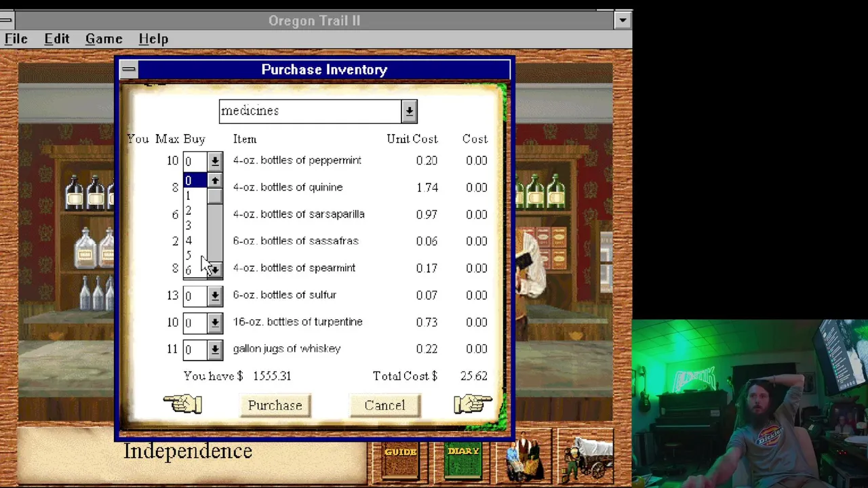This screenshot has height=488, width=868.
Task: Click the Unit Cost column header
Action: coord(412,139)
